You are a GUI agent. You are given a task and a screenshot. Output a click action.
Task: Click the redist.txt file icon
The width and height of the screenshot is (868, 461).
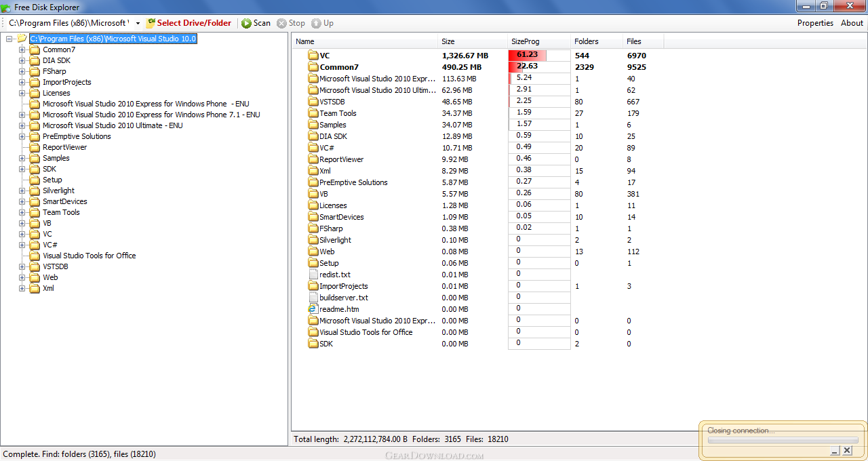(x=313, y=275)
